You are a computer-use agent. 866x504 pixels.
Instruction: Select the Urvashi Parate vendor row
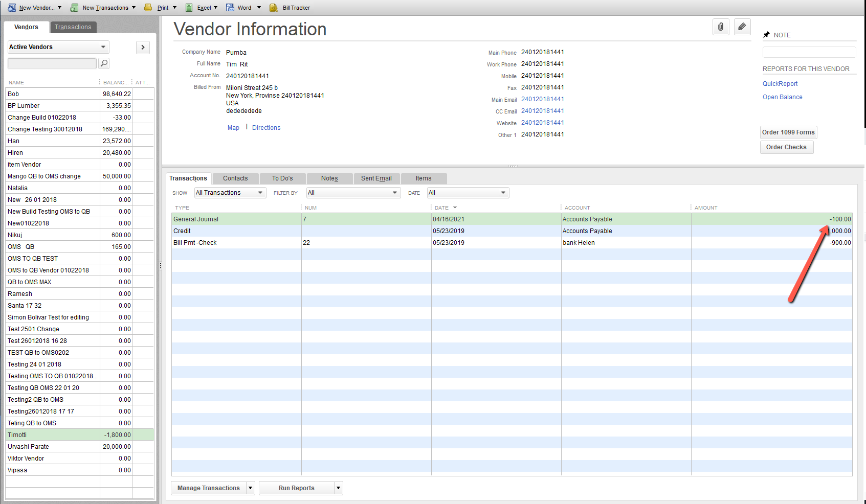coord(28,447)
